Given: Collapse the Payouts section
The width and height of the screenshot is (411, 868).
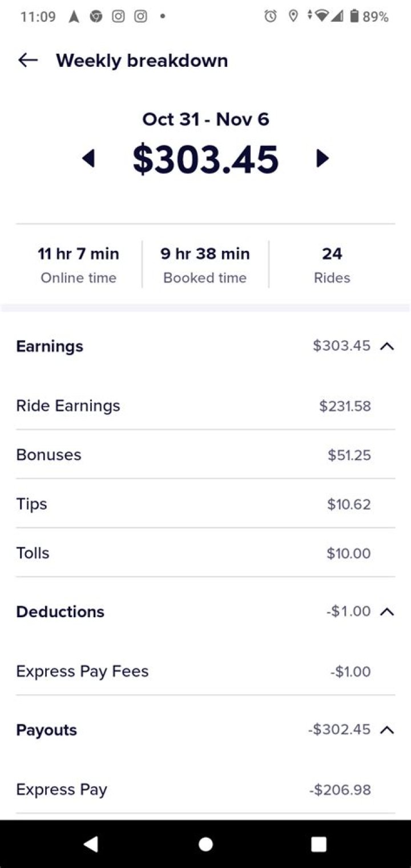Looking at the screenshot, I should (x=387, y=730).
